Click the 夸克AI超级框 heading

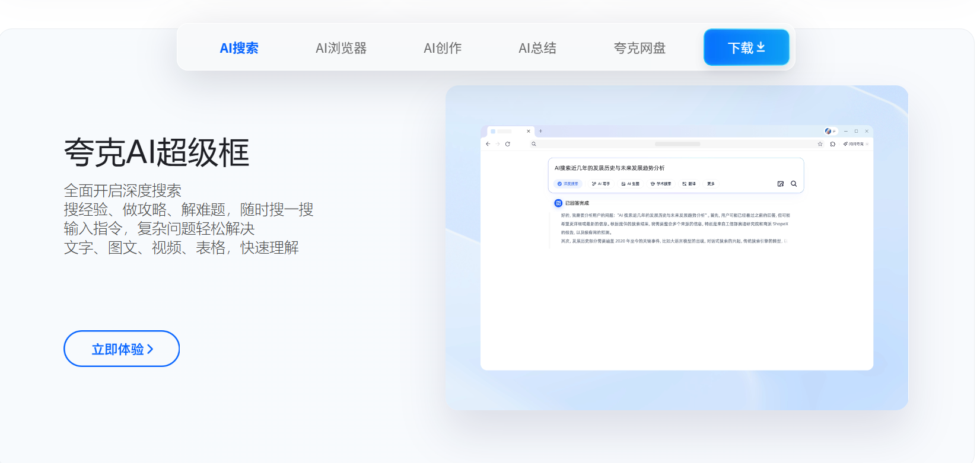point(157,152)
